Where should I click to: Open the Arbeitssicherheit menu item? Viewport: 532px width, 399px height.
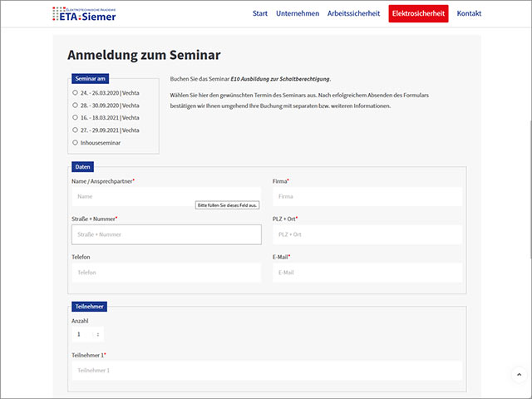[353, 13]
